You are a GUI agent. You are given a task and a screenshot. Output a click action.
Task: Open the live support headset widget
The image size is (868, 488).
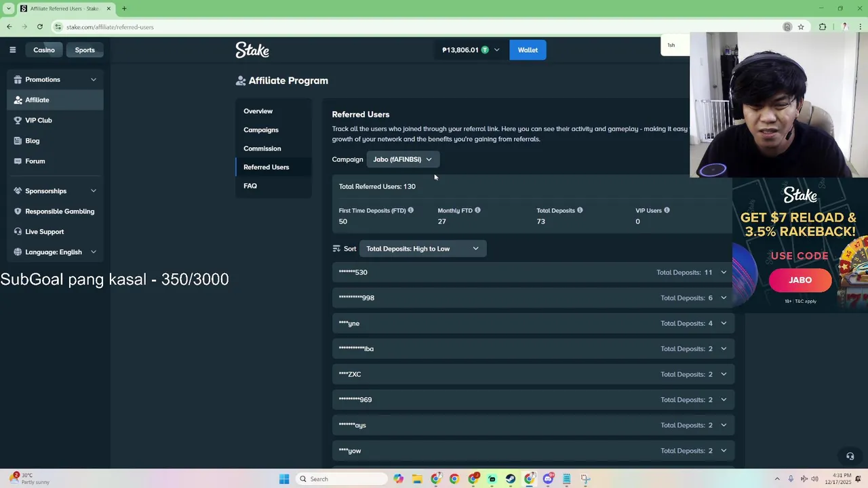[850, 456]
